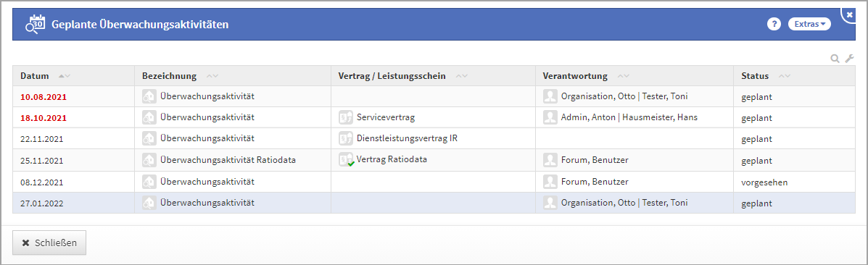The height and width of the screenshot is (265, 868).
Task: Select the 27.01.2022 highlighted row
Action: (x=434, y=203)
